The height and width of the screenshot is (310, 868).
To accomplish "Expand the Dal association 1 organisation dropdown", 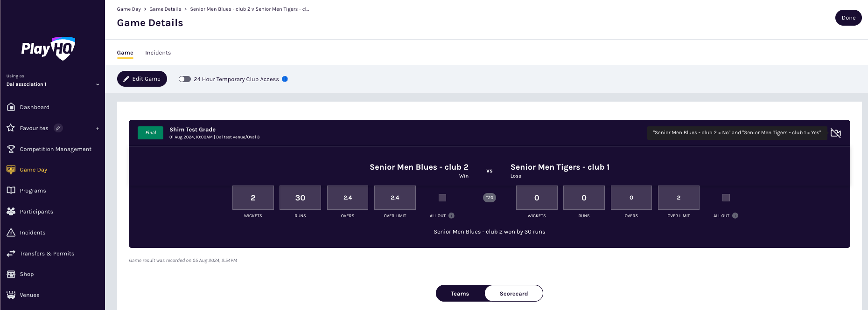I will 98,84.
